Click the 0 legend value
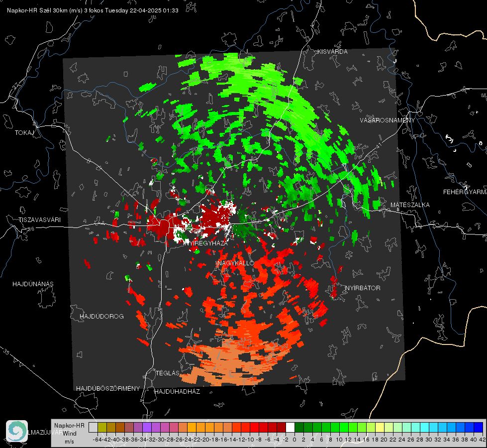Viewport: 487px width, 448px height. [x=294, y=440]
